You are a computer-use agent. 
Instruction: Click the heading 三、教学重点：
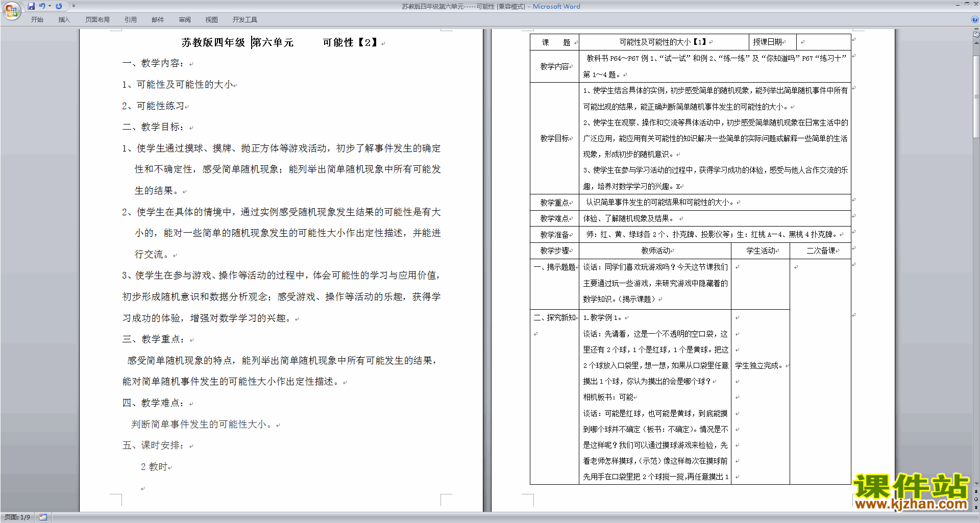pyautogui.click(x=153, y=339)
